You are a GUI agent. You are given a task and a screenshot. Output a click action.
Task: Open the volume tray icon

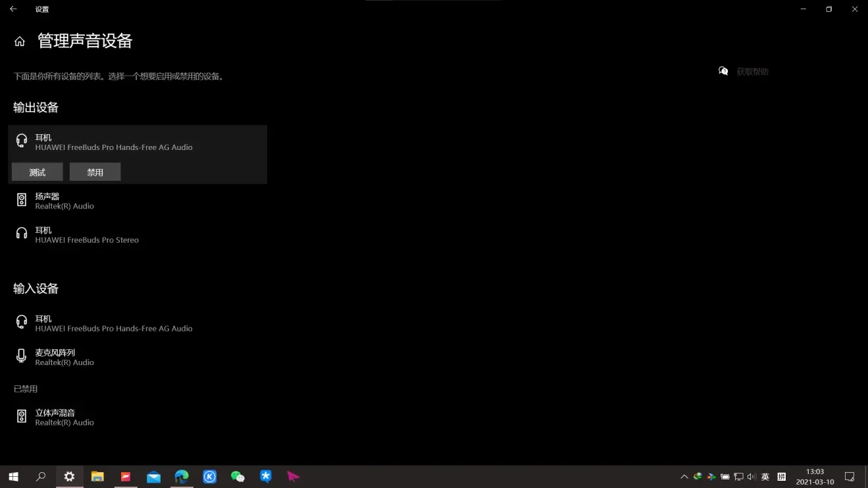[x=752, y=477]
